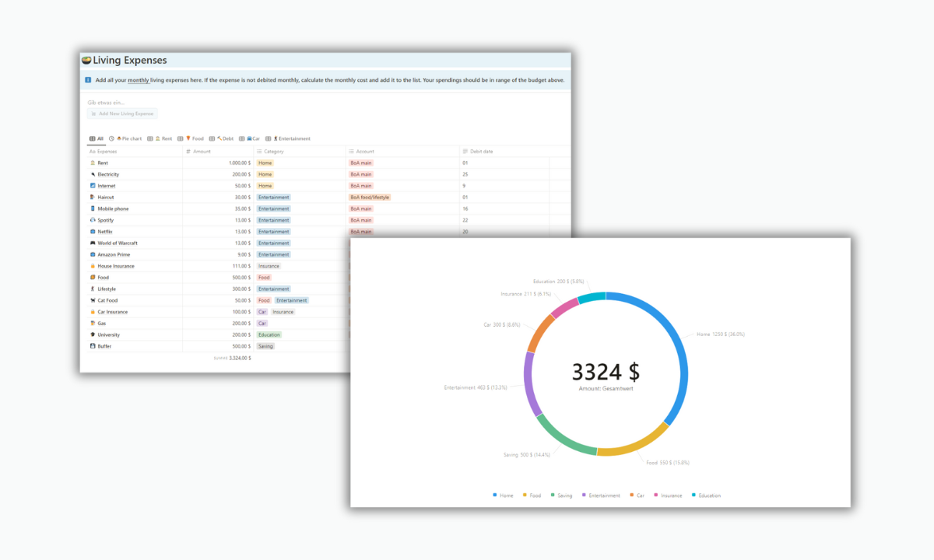Click the globe icon next to Internet

click(92, 185)
